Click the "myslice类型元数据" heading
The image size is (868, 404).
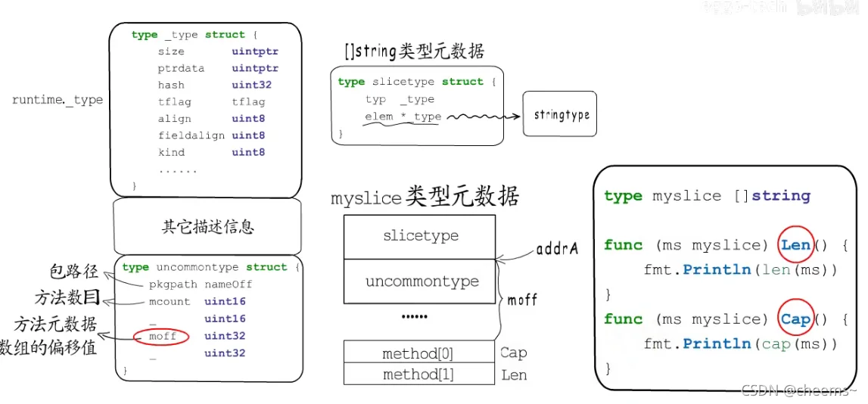pos(425,197)
